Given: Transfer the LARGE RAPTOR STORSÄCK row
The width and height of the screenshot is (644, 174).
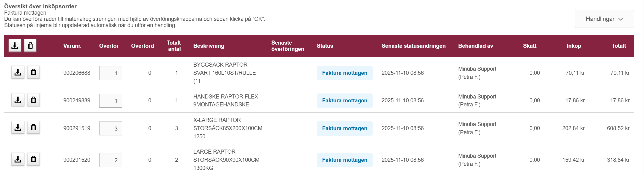Looking at the screenshot, I should [x=18, y=159].
